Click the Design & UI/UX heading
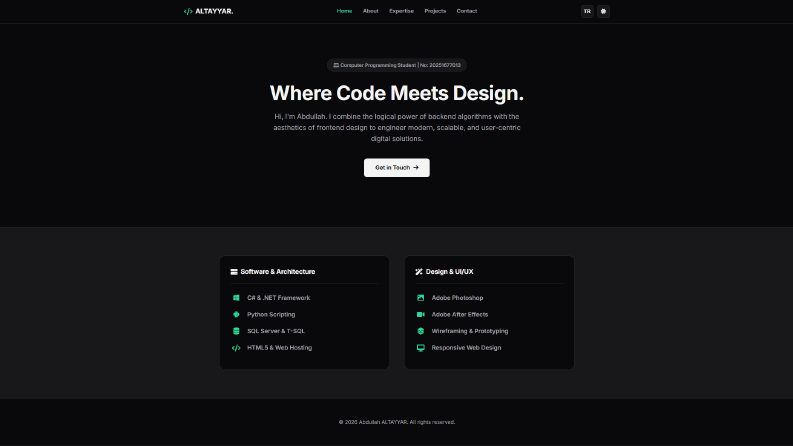The width and height of the screenshot is (793, 446). click(450, 272)
